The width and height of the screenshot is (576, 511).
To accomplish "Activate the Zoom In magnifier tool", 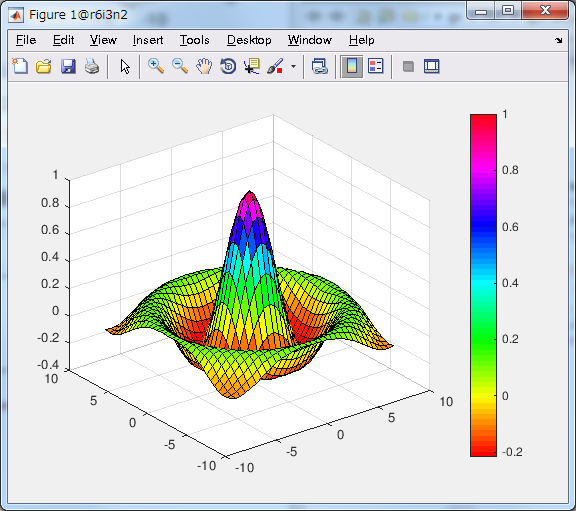I will [156, 66].
